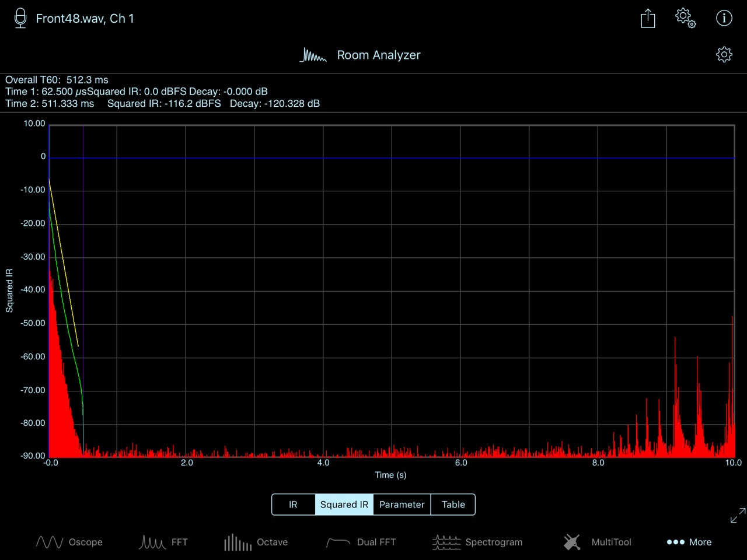747x560 pixels.
Task: Launch the Spectrogram tool
Action: point(477,542)
